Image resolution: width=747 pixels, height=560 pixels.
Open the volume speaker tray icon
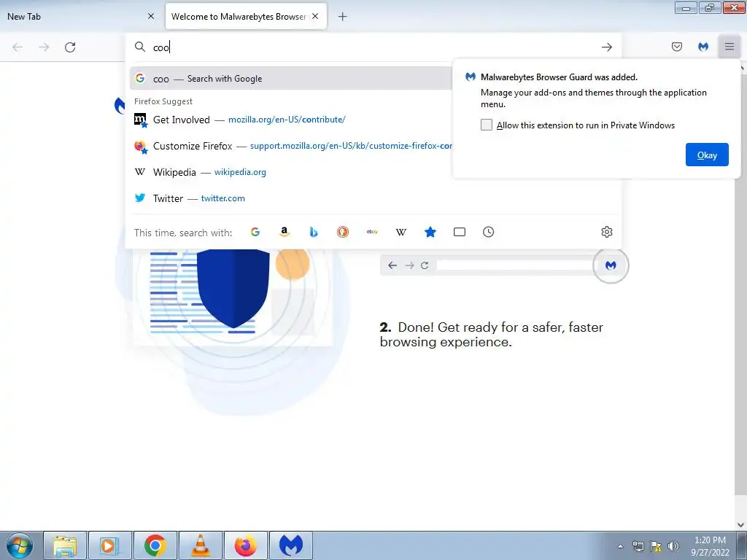point(673,546)
